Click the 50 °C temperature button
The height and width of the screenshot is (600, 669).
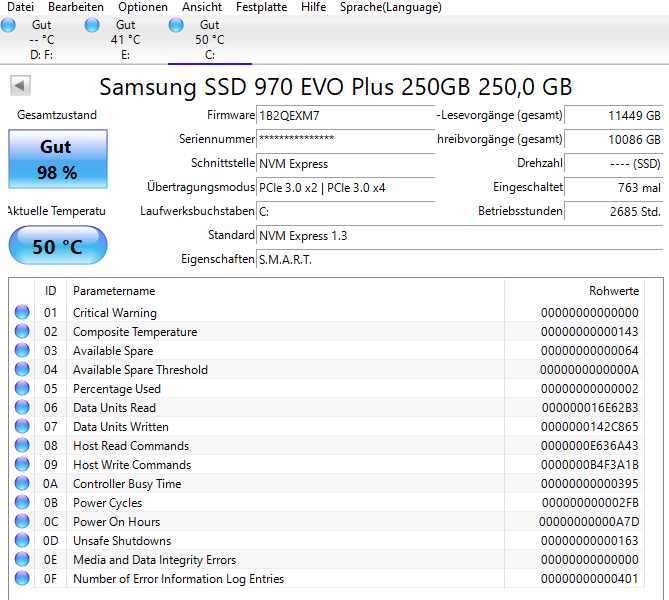tap(58, 246)
